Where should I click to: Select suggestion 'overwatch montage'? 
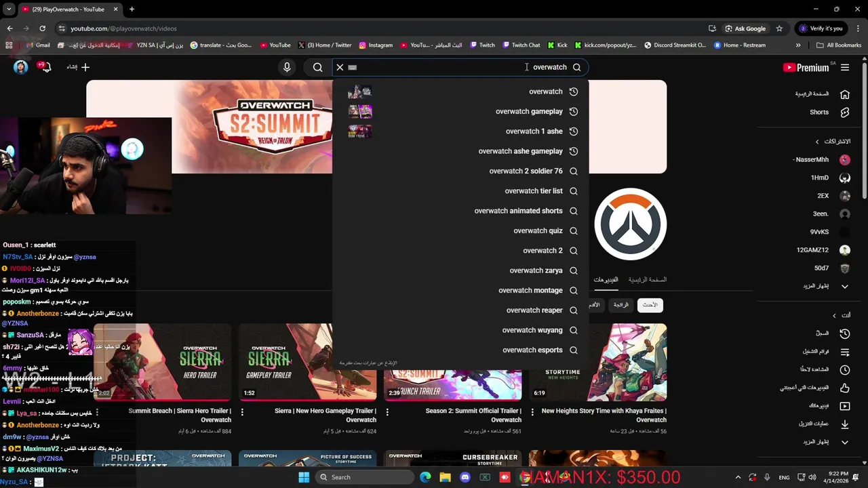(460, 290)
